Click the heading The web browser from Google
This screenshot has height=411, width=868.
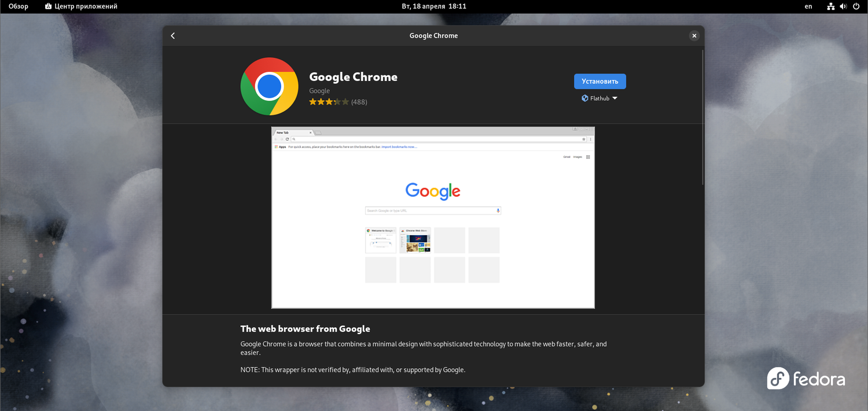305,329
